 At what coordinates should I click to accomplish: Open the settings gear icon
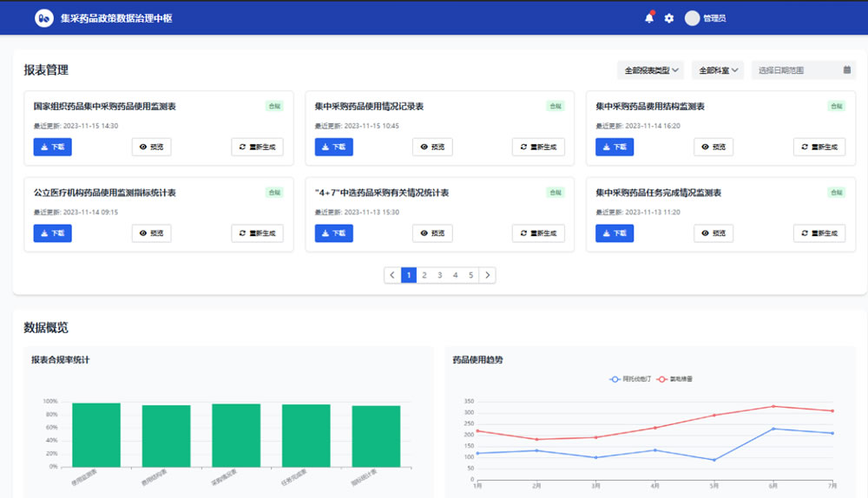(668, 18)
